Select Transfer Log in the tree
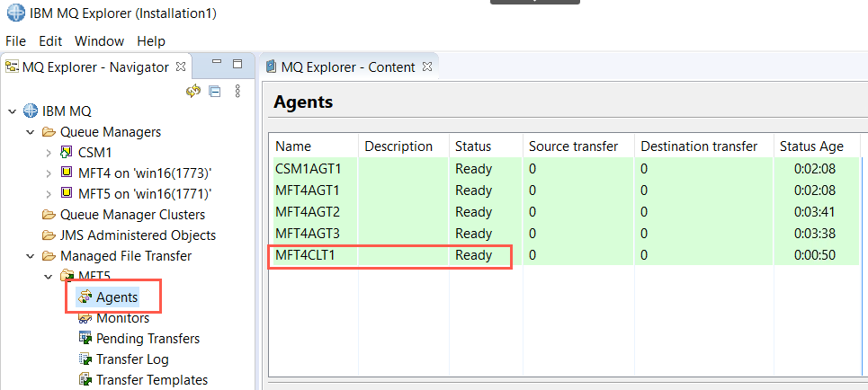Screen dimensions: 868x390 [132, 359]
